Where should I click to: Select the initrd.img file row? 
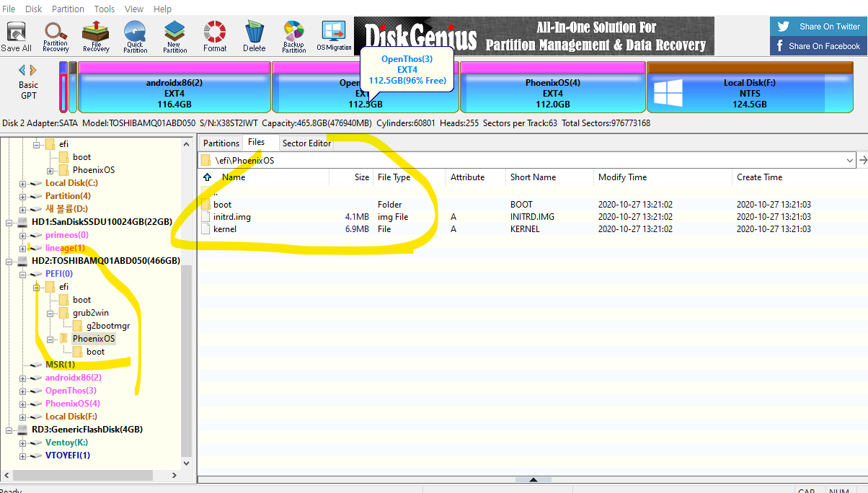tap(533, 216)
